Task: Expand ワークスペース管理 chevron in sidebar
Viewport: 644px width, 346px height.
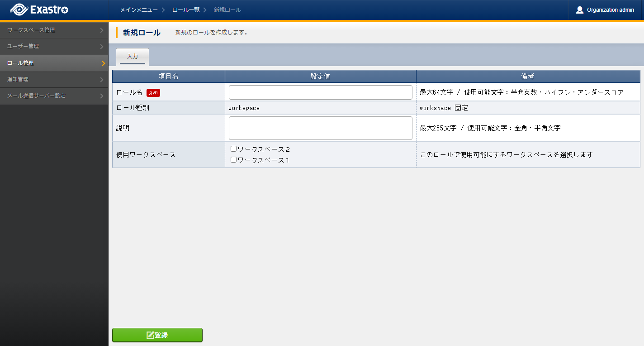Action: [x=102, y=30]
